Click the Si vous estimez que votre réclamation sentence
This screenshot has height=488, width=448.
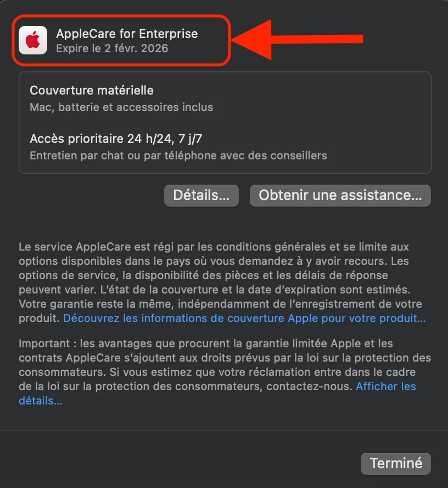[x=217, y=379]
